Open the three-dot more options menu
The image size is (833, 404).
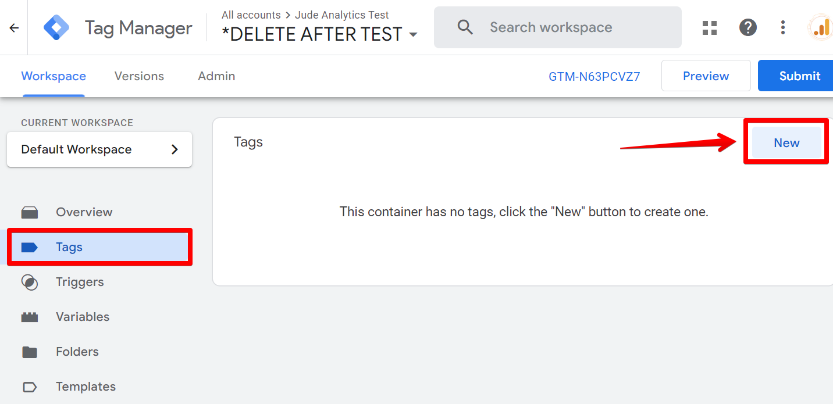point(783,28)
